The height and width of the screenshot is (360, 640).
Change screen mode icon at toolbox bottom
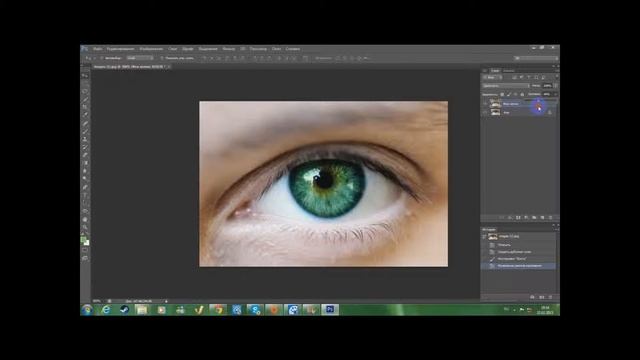coord(85,258)
